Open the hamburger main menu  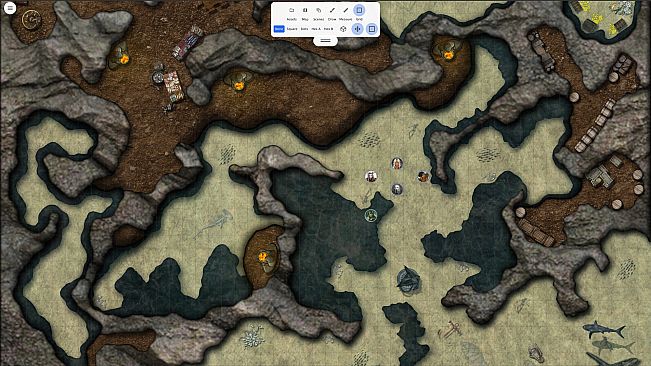point(10,8)
